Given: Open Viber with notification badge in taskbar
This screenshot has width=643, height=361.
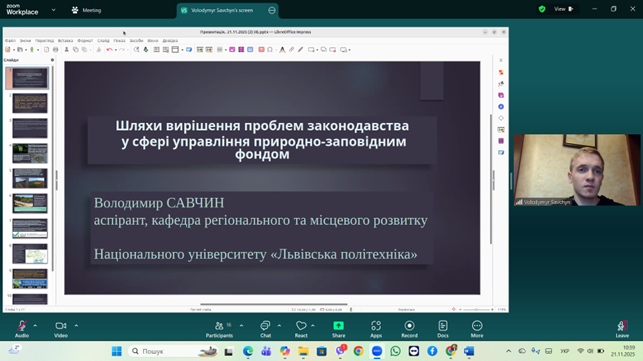Looking at the screenshot, I should (x=340, y=351).
